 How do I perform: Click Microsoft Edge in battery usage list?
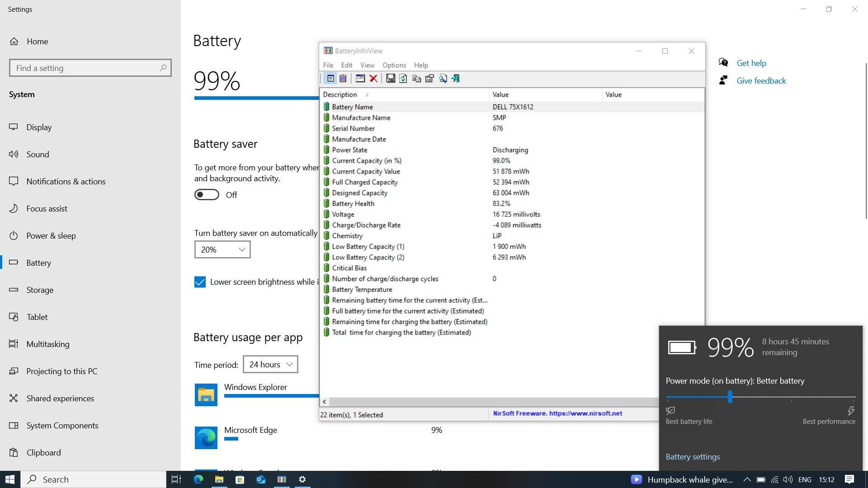point(250,430)
